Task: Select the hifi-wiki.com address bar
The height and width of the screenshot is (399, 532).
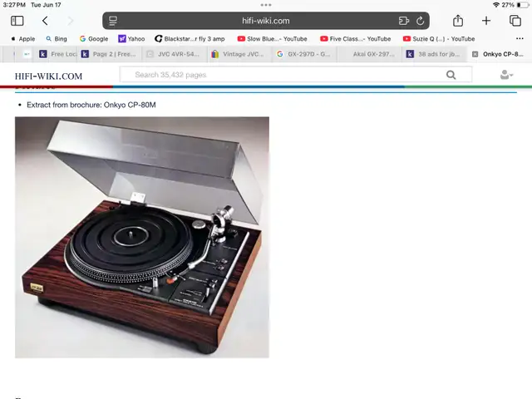Action: [266, 21]
